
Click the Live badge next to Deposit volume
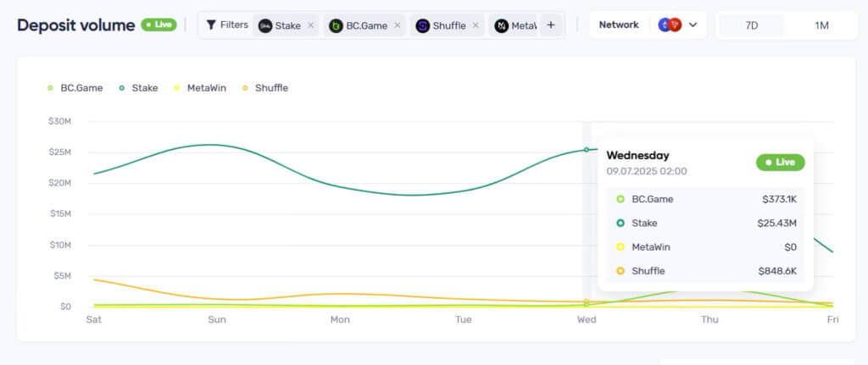coord(159,25)
